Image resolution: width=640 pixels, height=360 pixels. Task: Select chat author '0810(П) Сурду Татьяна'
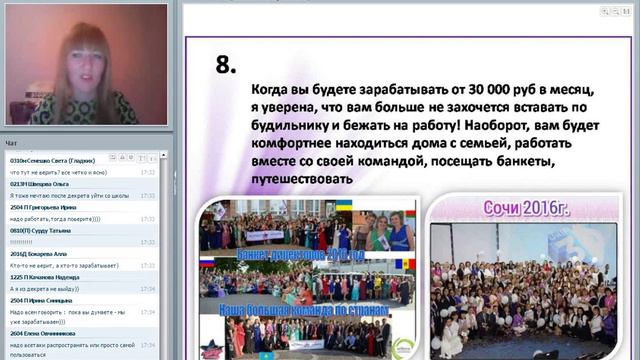pyautogui.click(x=40, y=231)
